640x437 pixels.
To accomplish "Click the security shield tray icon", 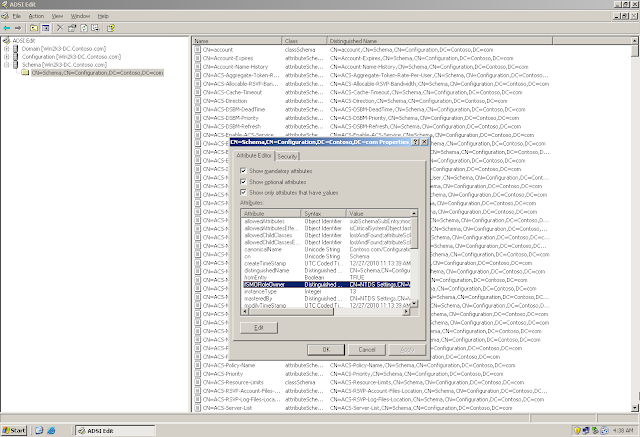I will point(577,430).
